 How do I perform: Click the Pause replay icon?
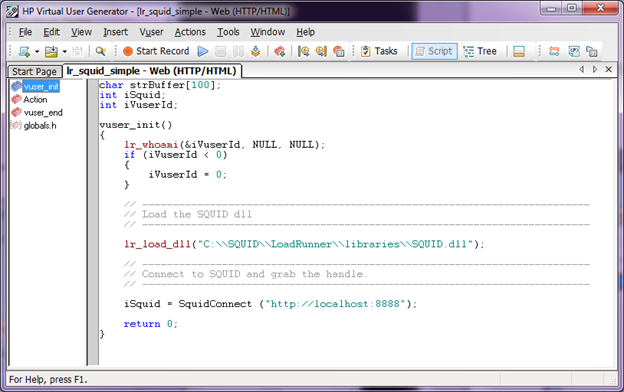tap(238, 51)
